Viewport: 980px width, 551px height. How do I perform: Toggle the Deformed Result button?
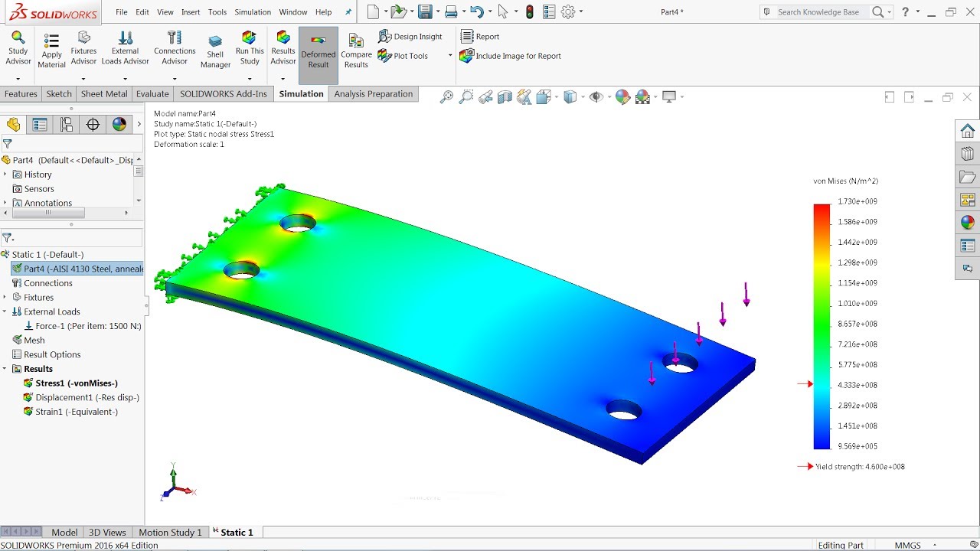[x=318, y=50]
